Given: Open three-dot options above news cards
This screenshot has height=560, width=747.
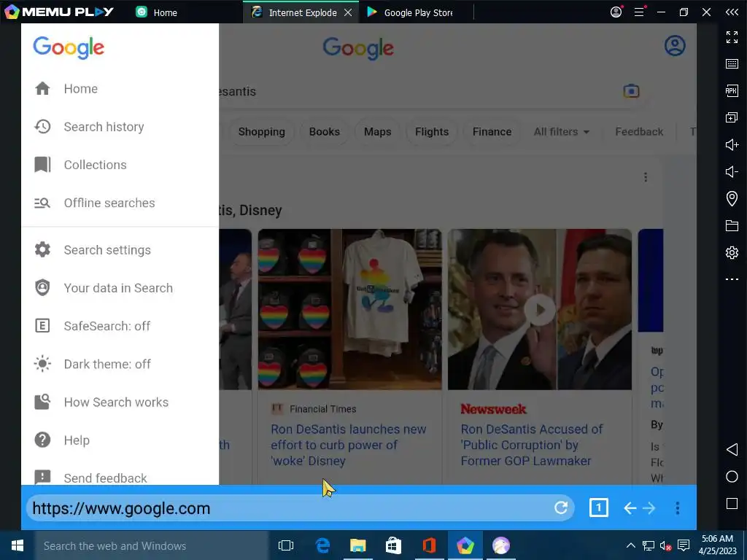Looking at the screenshot, I should (x=646, y=177).
